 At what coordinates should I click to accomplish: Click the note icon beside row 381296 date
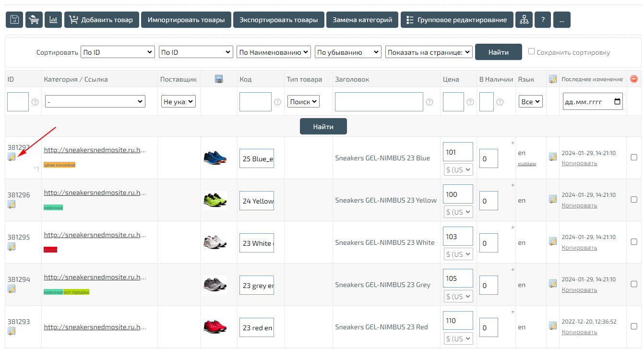(553, 199)
